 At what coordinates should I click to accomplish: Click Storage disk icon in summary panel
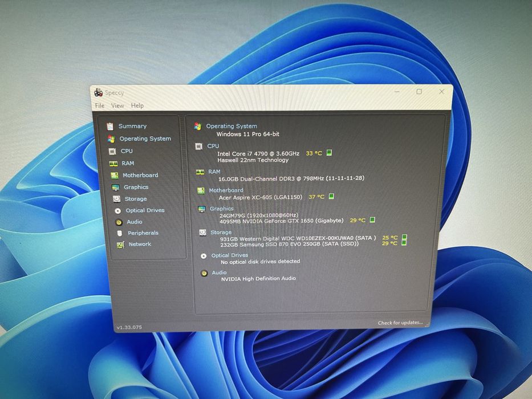click(202, 233)
